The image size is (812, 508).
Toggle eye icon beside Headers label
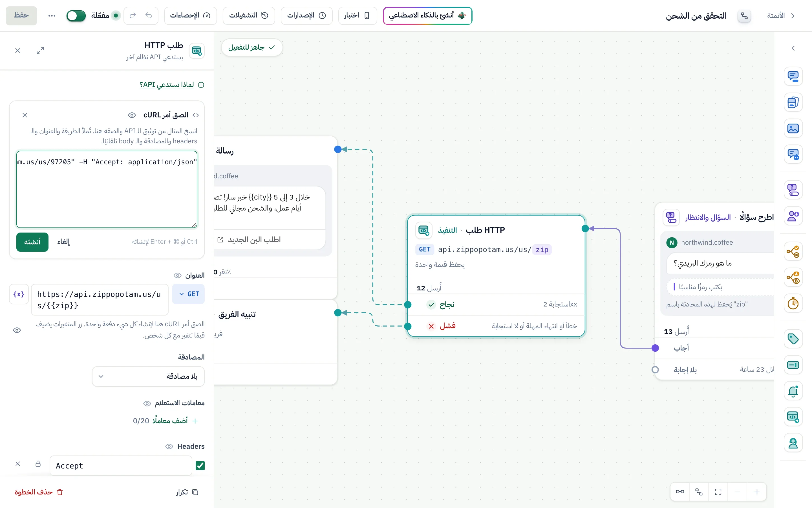point(169,446)
